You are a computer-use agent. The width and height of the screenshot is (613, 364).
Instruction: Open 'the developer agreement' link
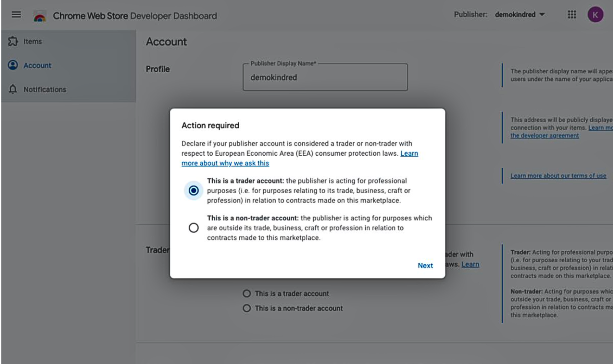point(544,135)
